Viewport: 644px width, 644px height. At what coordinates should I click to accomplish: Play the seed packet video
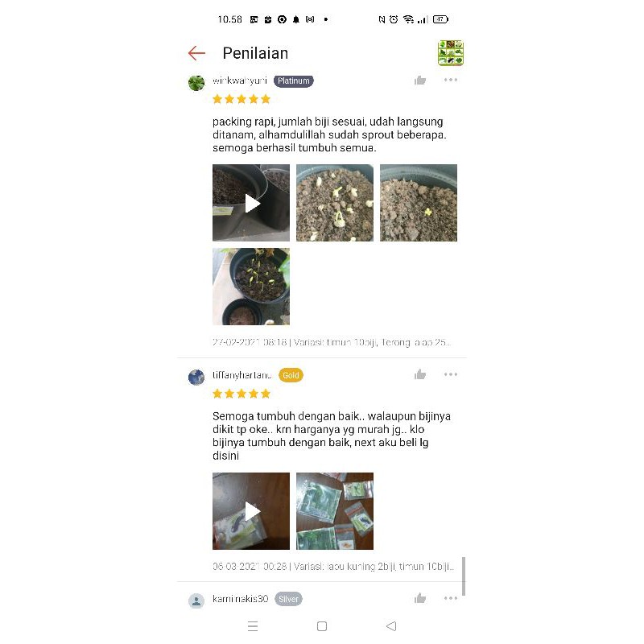251,511
